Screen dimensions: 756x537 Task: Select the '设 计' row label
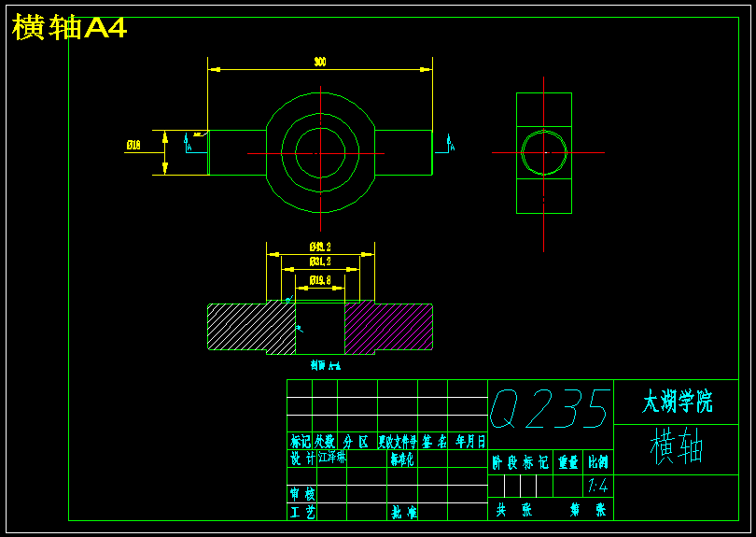[x=302, y=459]
